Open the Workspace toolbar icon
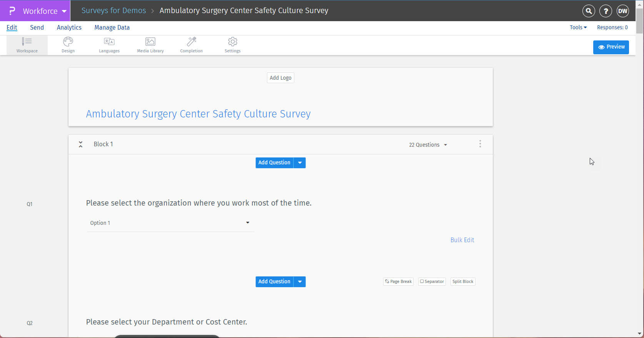Screen dimensions: 644x338 pos(27,45)
